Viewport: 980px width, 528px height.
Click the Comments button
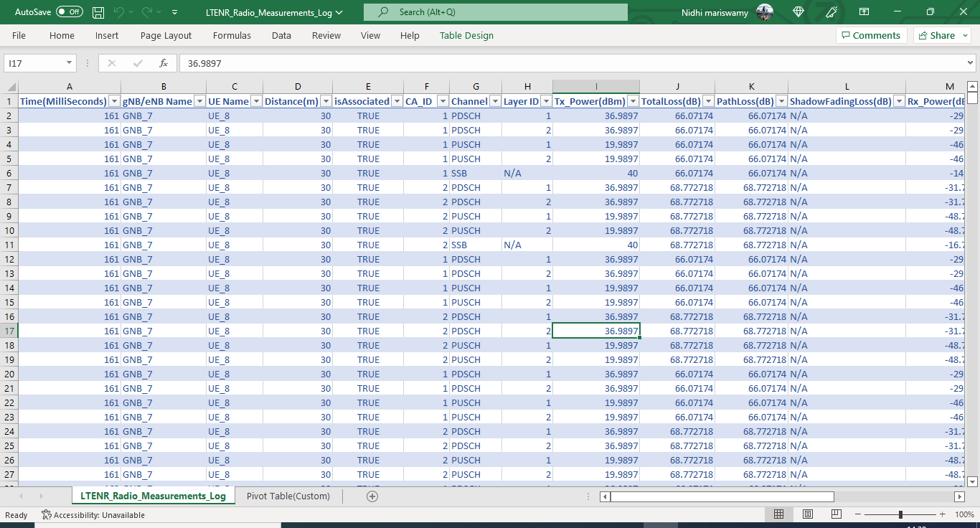[871, 35]
